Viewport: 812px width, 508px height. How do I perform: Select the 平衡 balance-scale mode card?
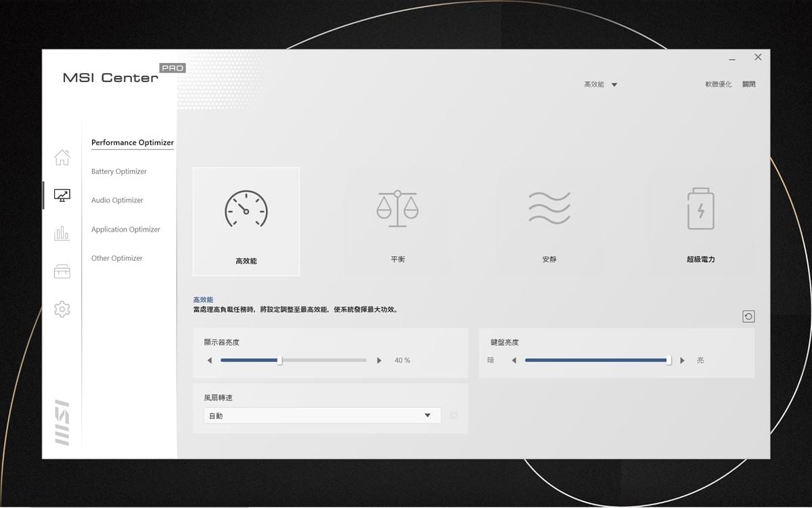coord(398,221)
